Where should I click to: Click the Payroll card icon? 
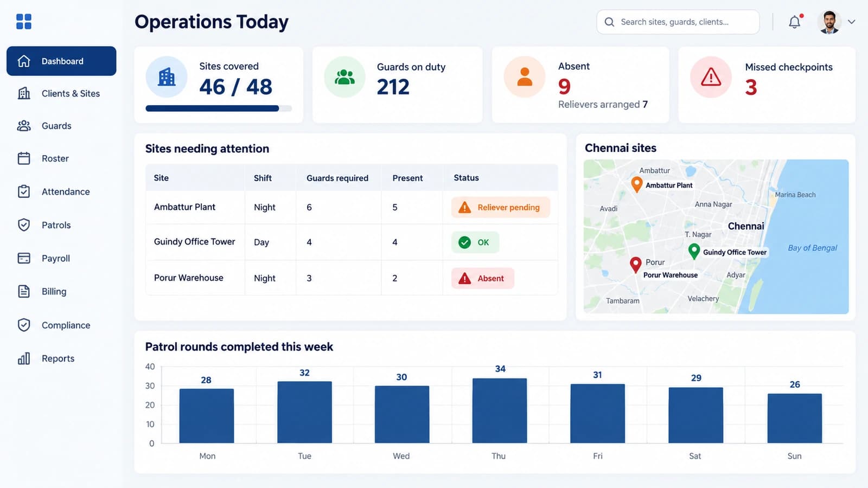24,258
